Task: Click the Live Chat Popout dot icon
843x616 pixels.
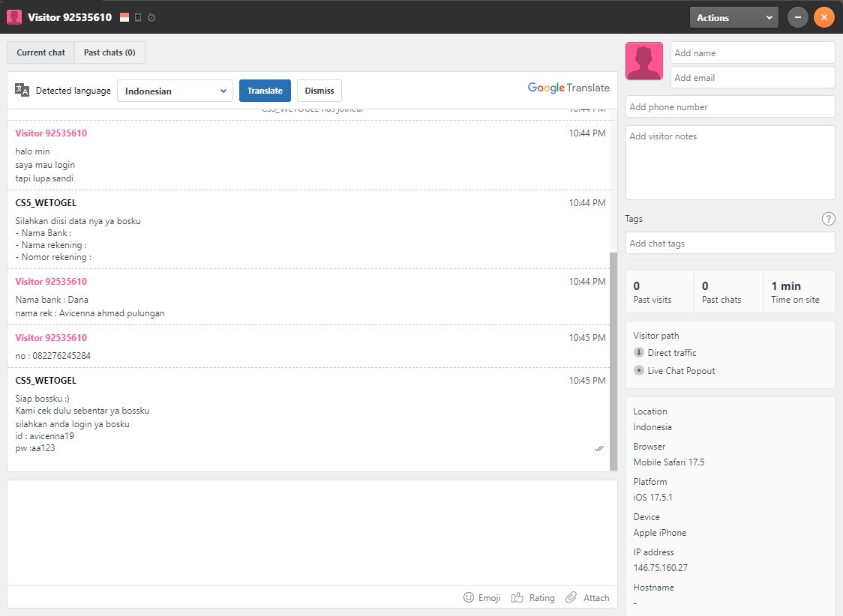Action: click(639, 370)
